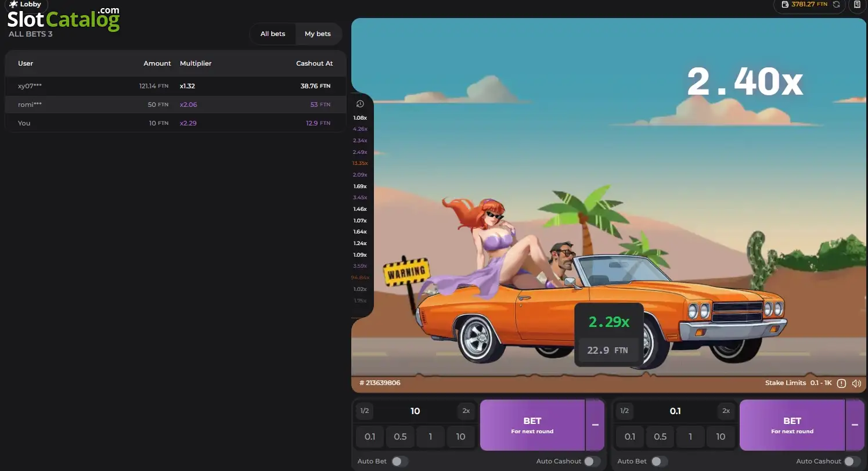Place left BET for next round

pos(532,425)
